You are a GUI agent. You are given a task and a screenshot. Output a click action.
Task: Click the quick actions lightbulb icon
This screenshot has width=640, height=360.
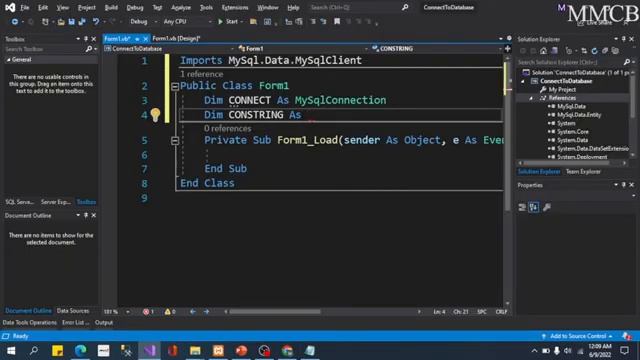point(156,115)
